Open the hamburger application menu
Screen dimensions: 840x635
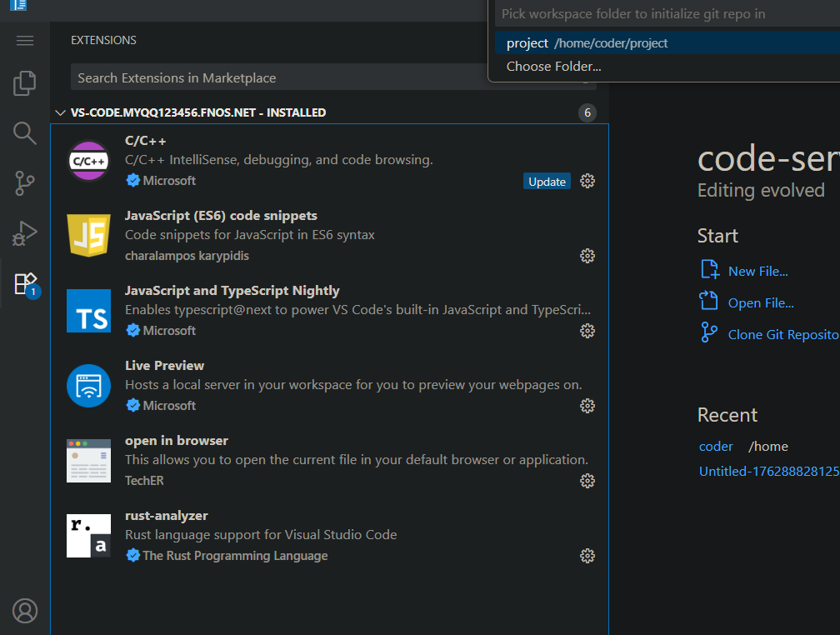tap(25, 41)
